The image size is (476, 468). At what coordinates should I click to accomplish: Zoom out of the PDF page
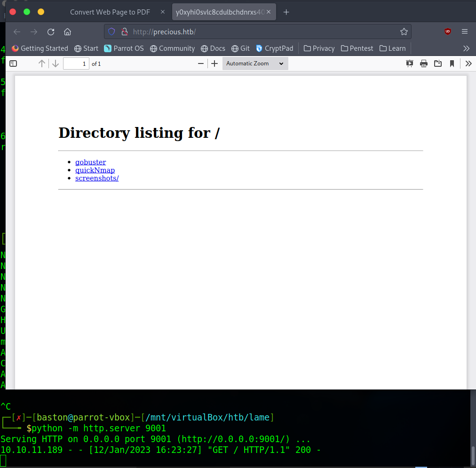(201, 63)
